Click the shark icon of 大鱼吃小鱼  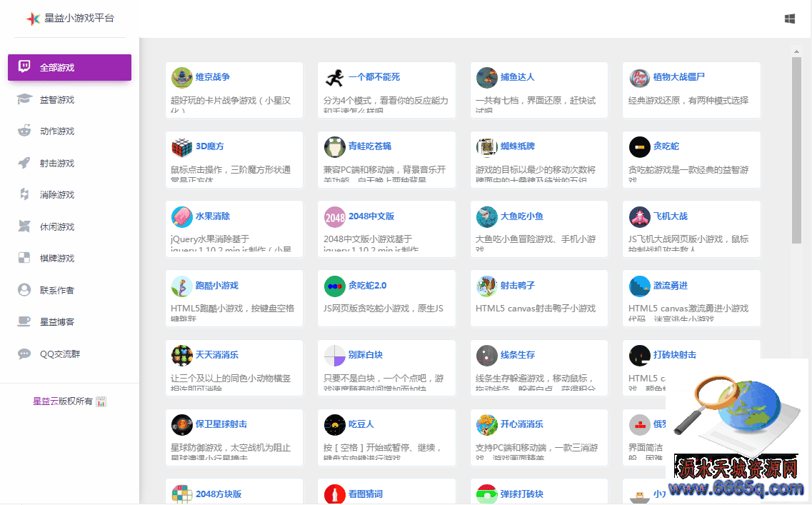(487, 217)
